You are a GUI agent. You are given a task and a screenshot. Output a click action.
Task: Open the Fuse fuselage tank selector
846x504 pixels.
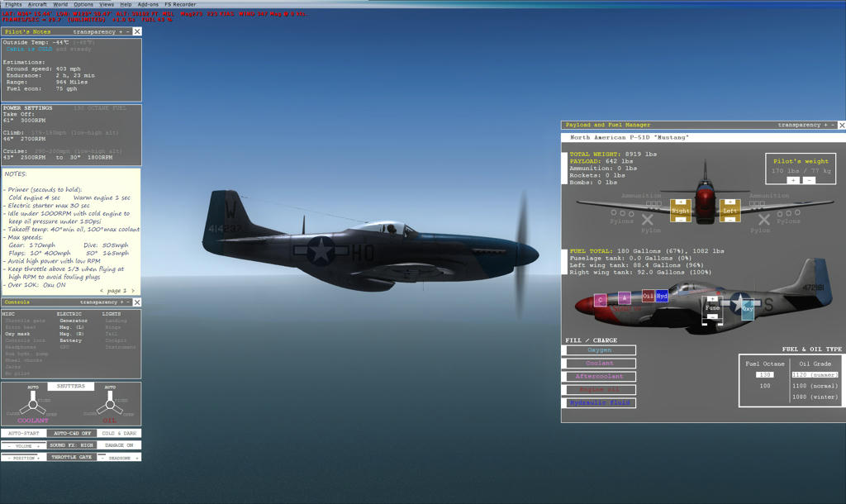[x=711, y=307]
